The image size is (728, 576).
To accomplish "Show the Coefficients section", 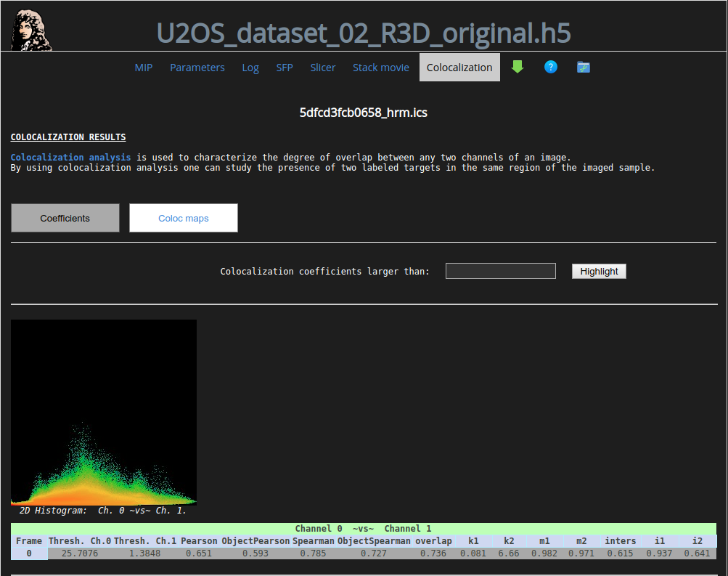I will coord(65,218).
